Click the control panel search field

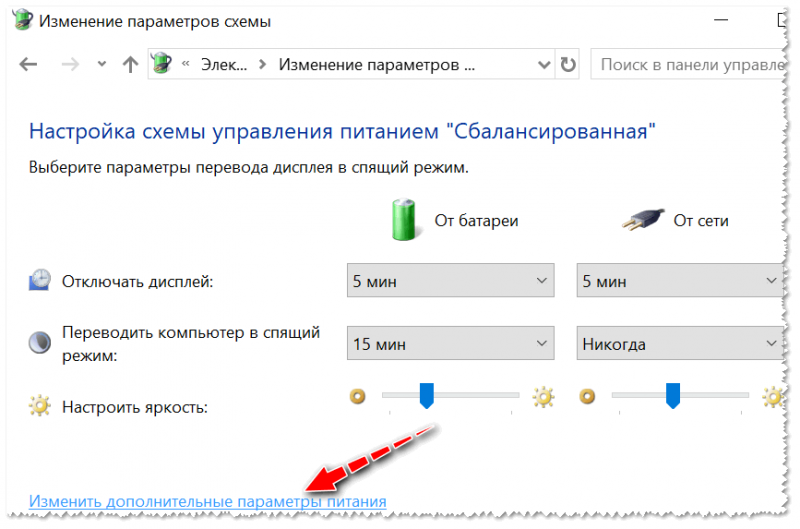coord(689,64)
